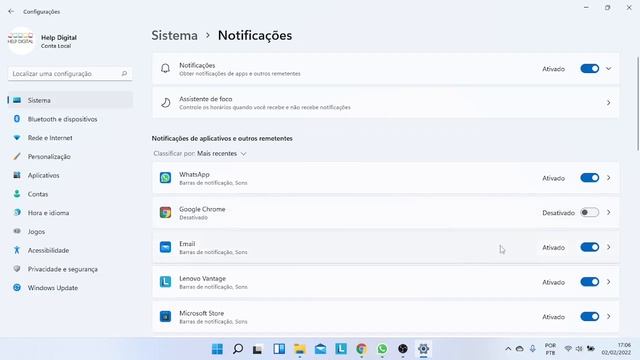This screenshot has width=640, height=360.
Task: Open the clock and date flyout
Action: click(x=616, y=349)
